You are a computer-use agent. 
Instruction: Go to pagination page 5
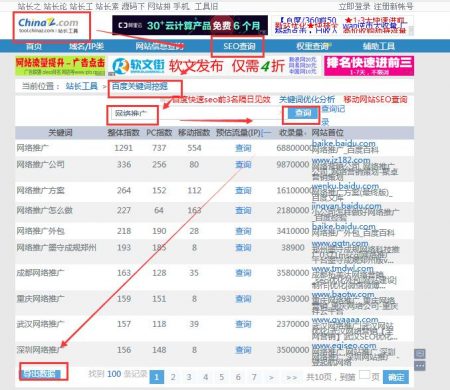[x=222, y=377]
